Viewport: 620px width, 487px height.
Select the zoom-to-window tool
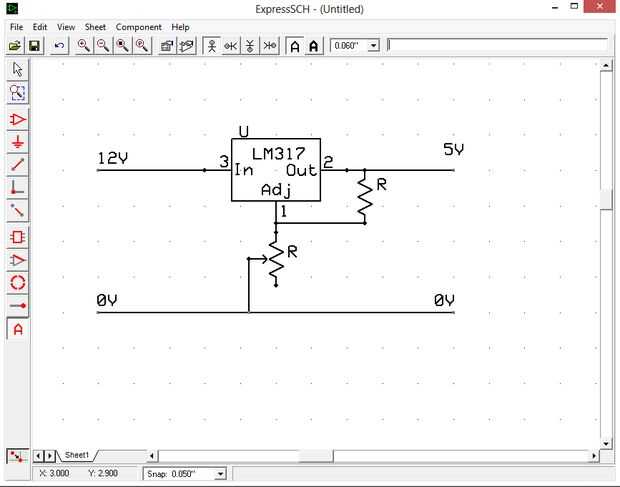click(17, 93)
